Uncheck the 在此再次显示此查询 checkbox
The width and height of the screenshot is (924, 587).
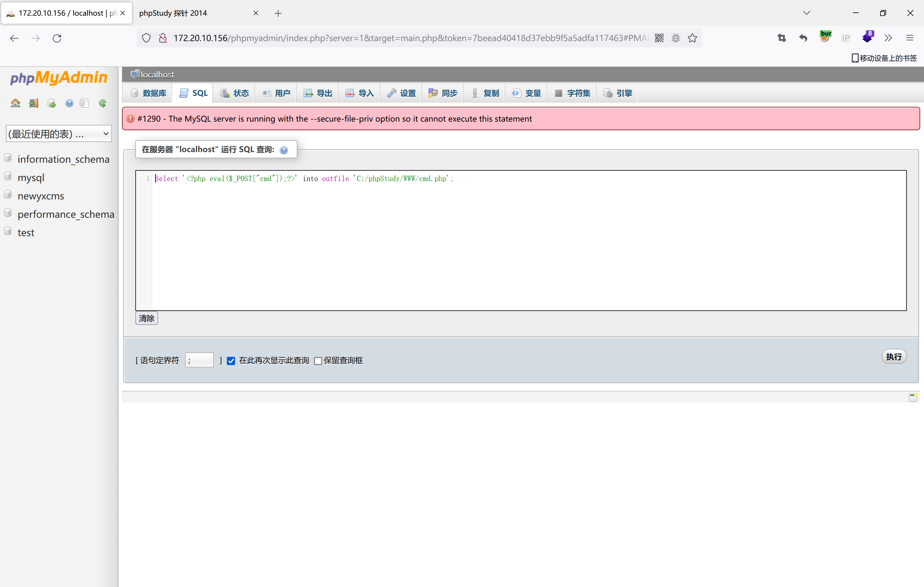point(231,361)
